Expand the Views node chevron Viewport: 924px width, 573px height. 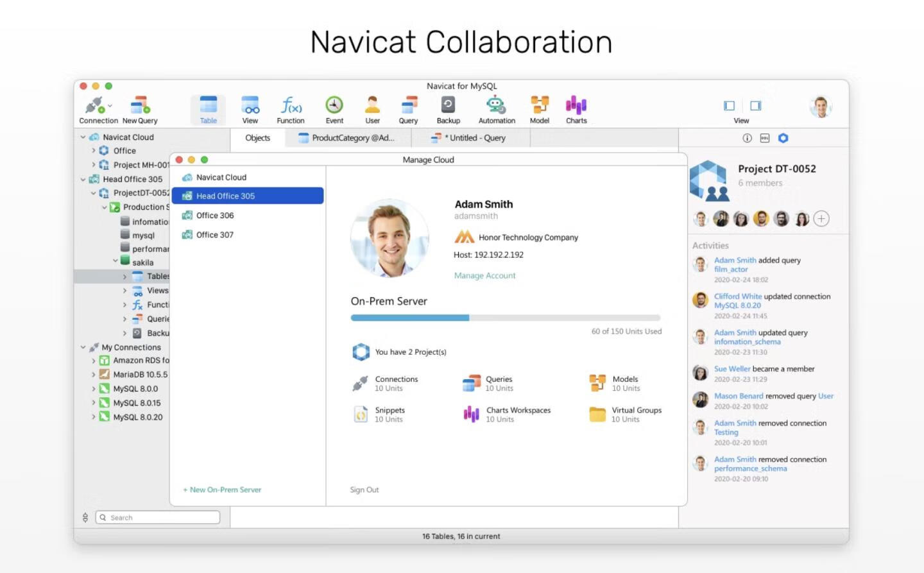click(x=124, y=291)
